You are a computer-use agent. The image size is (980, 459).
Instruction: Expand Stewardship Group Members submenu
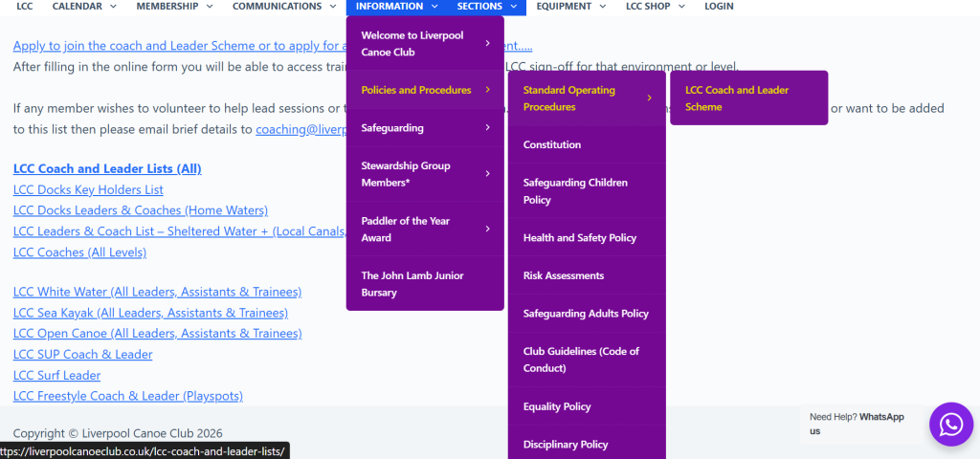click(x=424, y=174)
